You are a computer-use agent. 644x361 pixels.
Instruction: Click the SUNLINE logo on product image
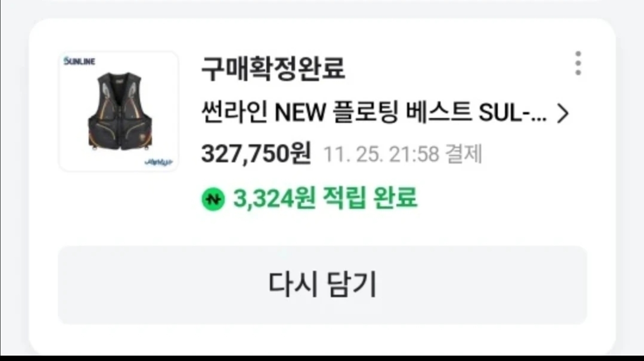point(80,61)
